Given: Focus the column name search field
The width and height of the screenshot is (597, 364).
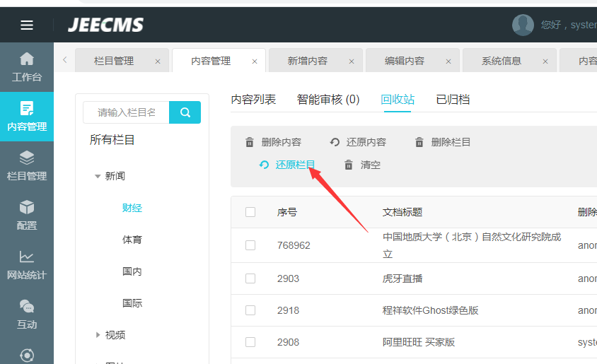Looking at the screenshot, I should (126, 112).
